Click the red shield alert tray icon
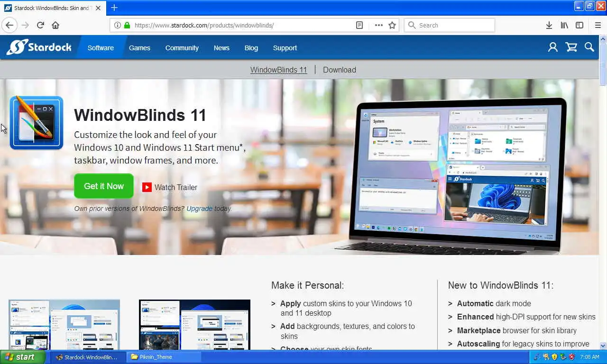Viewport: 607px width, 364px height. pyautogui.click(x=571, y=357)
